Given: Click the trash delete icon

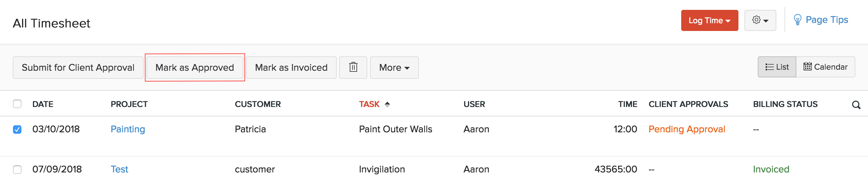Looking at the screenshot, I should tap(353, 67).
